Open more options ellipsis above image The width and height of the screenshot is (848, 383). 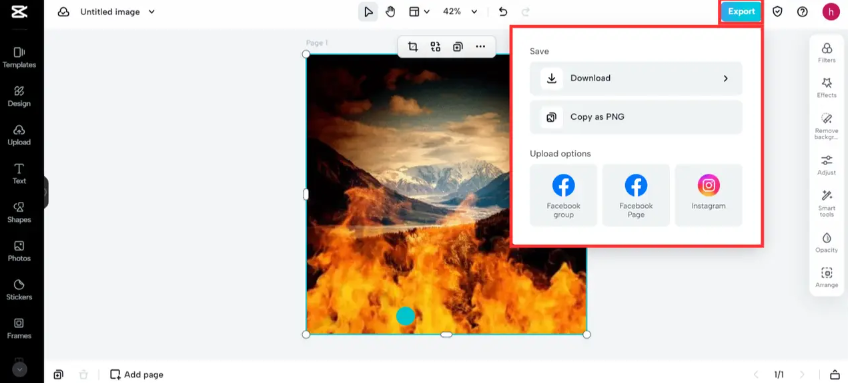pos(480,47)
